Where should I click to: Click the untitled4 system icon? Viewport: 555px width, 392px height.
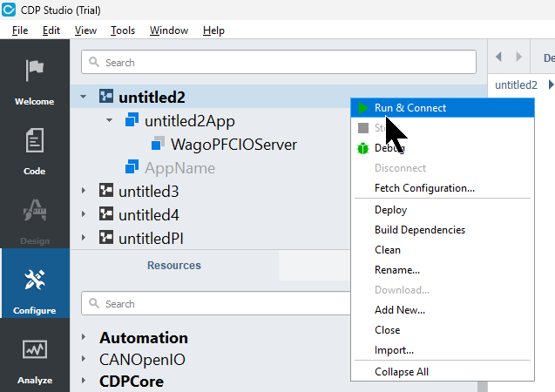pyautogui.click(x=106, y=213)
